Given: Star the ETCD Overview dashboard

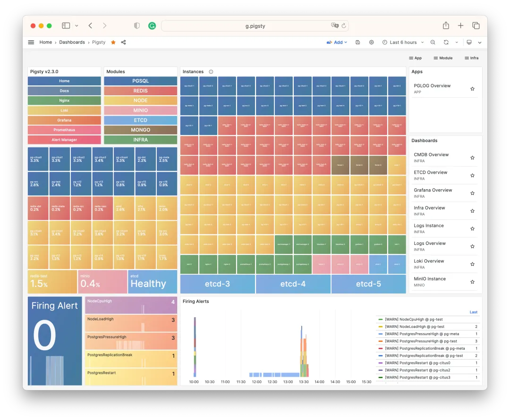Looking at the screenshot, I should click(472, 176).
